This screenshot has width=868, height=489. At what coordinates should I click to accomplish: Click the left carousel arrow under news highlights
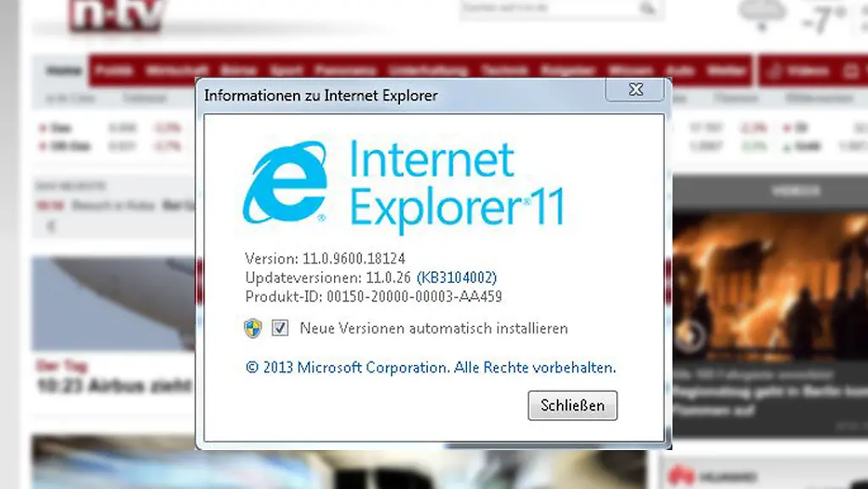click(x=51, y=225)
